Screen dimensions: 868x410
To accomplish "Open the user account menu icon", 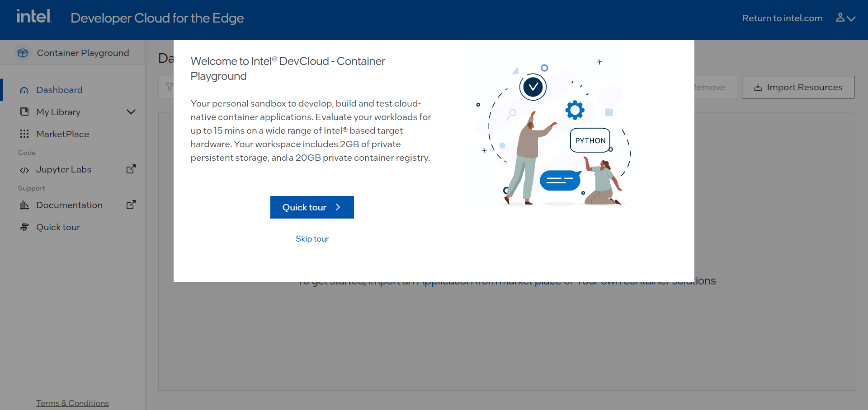I will pyautogui.click(x=840, y=18).
